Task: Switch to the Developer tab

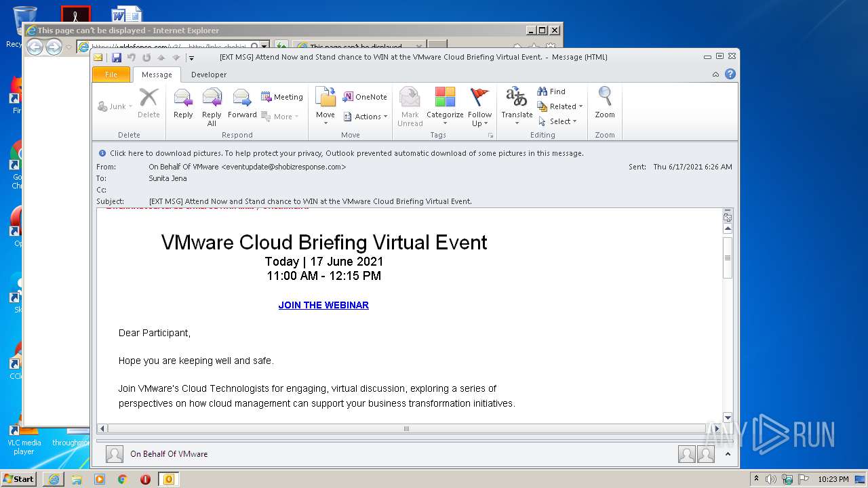Action: tap(209, 75)
